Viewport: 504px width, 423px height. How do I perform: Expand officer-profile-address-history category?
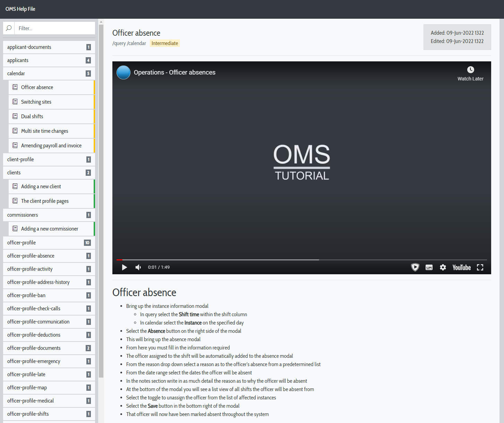click(x=49, y=282)
